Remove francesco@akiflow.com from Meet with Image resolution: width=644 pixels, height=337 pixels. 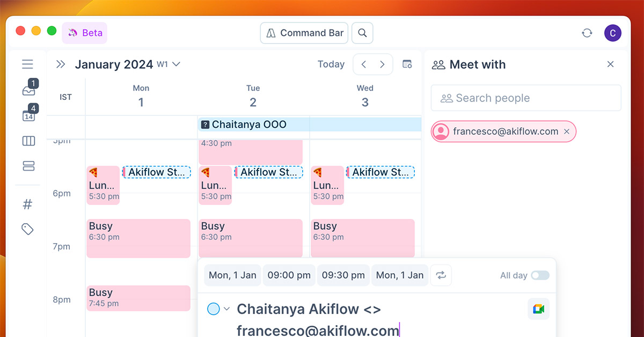pyautogui.click(x=567, y=131)
